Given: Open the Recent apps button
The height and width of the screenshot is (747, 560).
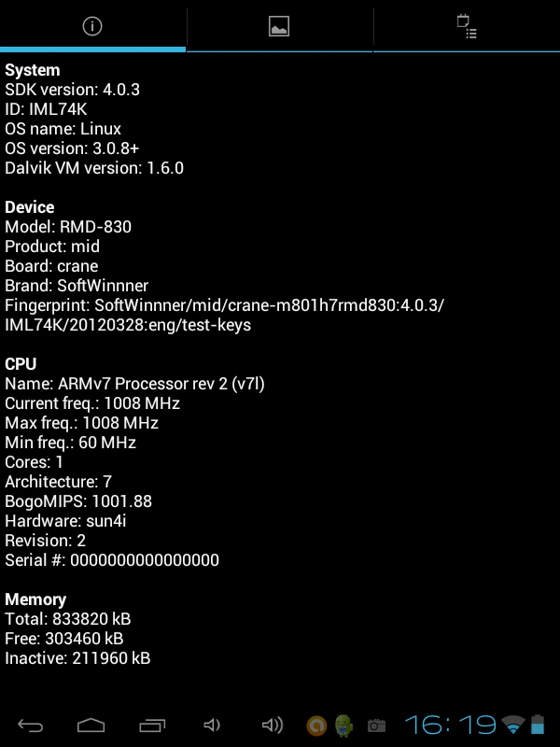Looking at the screenshot, I should (152, 726).
